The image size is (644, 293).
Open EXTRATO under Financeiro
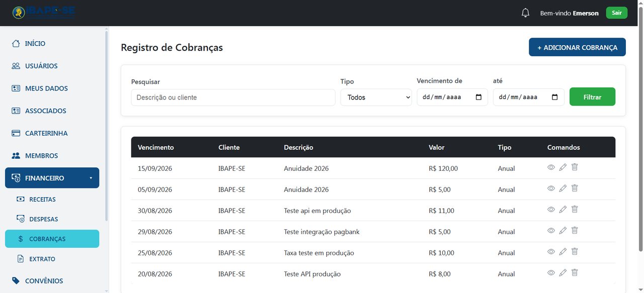52,259
